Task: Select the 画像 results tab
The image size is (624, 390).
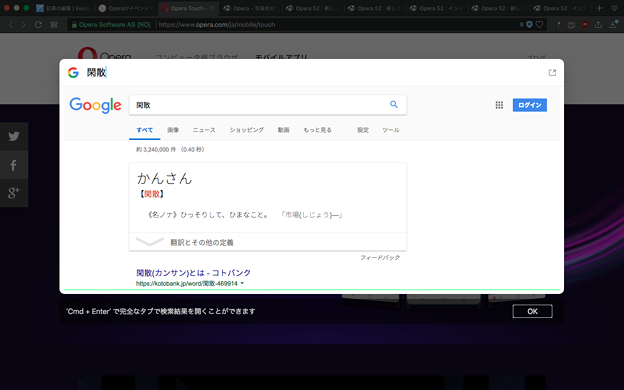Action: [x=173, y=130]
